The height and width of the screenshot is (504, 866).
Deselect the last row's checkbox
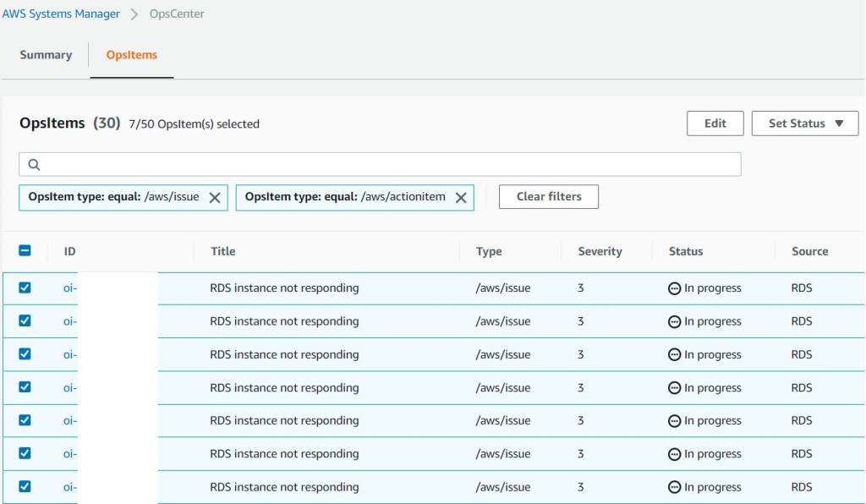(25, 487)
